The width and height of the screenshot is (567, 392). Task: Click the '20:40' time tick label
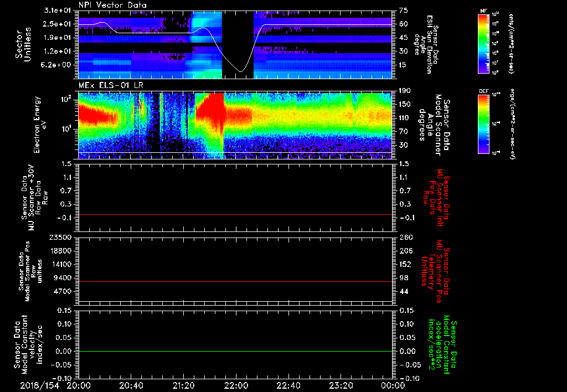click(132, 385)
